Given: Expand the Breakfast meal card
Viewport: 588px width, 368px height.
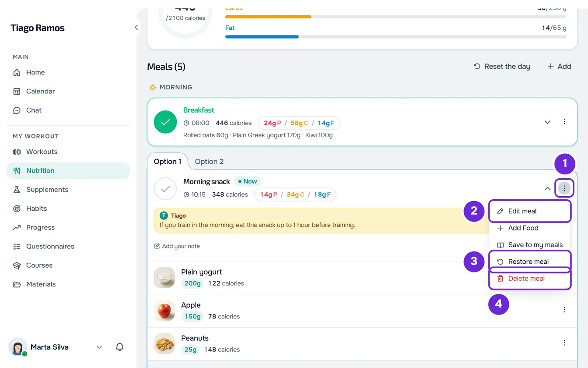Looking at the screenshot, I should point(547,122).
